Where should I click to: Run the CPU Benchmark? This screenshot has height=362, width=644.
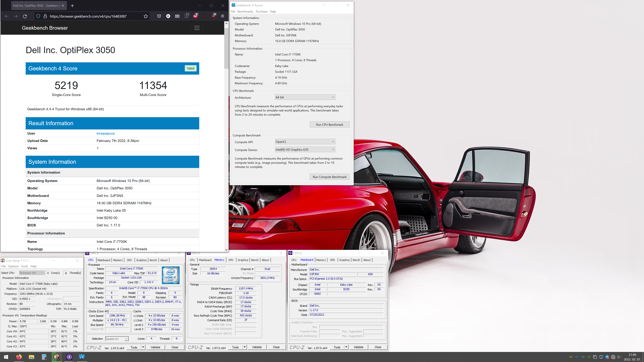click(x=330, y=125)
